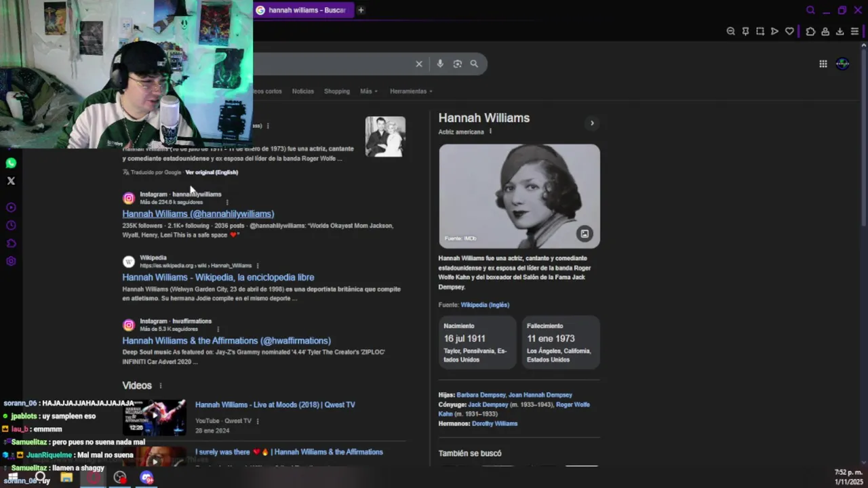Open Joan Hannah Dempsey link
The image size is (868, 488).
click(x=540, y=394)
